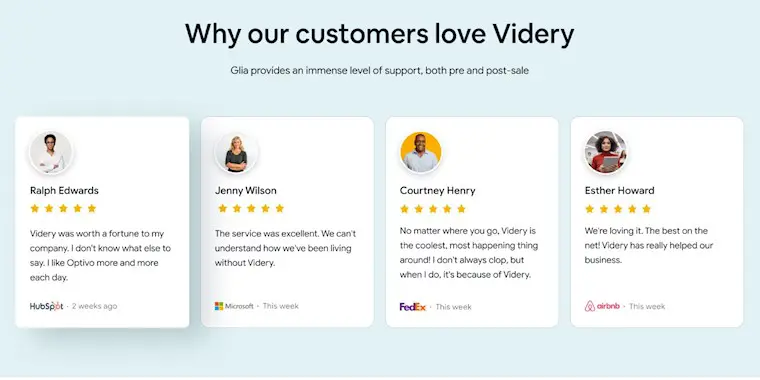
Task: Click the FedEx logo on Courtney's card
Action: (413, 307)
